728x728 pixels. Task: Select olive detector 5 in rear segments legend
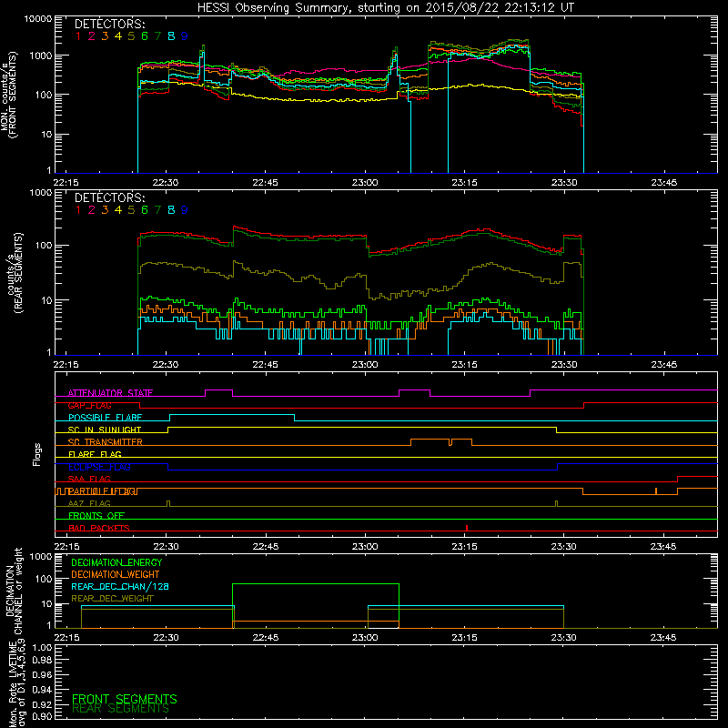click(x=131, y=210)
